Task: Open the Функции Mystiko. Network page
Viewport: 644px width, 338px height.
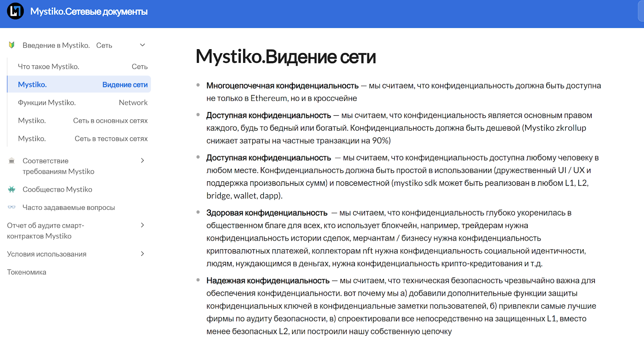Action: tap(83, 103)
